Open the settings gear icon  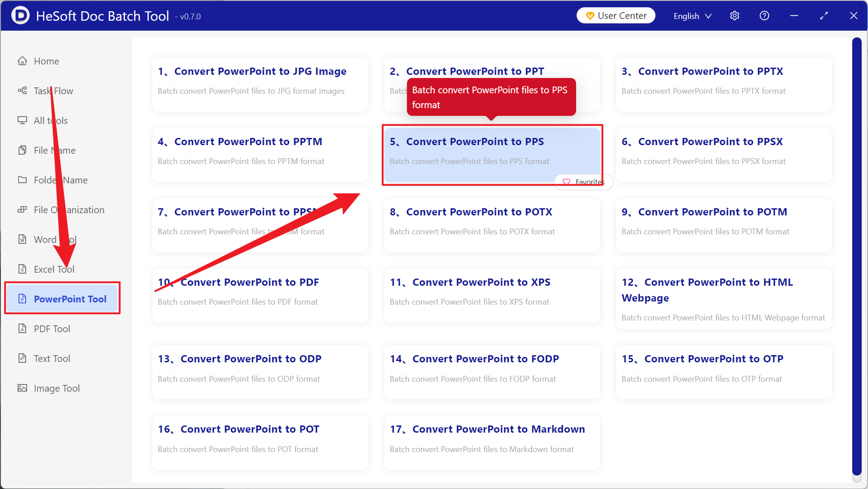pyautogui.click(x=734, y=16)
